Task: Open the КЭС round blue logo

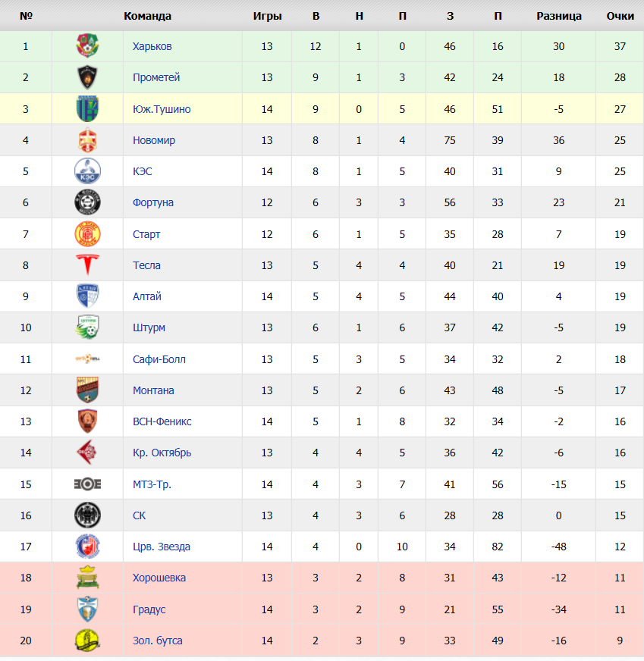Action: coord(87,171)
